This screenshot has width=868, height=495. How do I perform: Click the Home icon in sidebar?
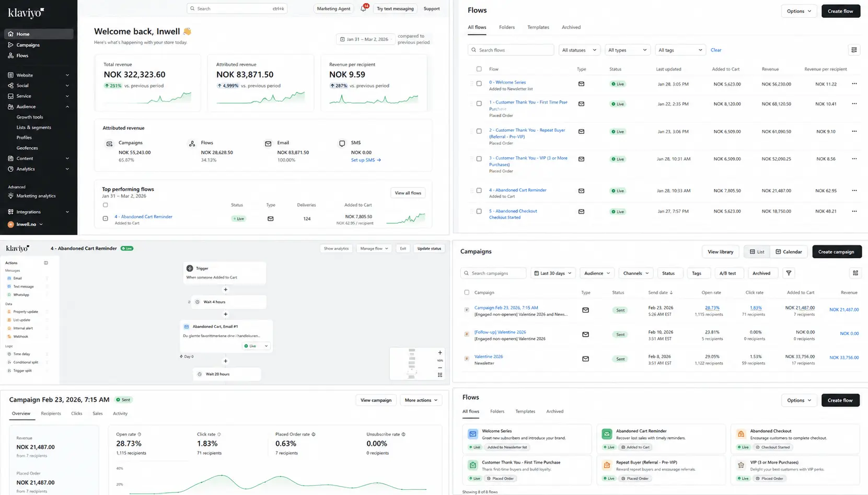click(x=10, y=34)
